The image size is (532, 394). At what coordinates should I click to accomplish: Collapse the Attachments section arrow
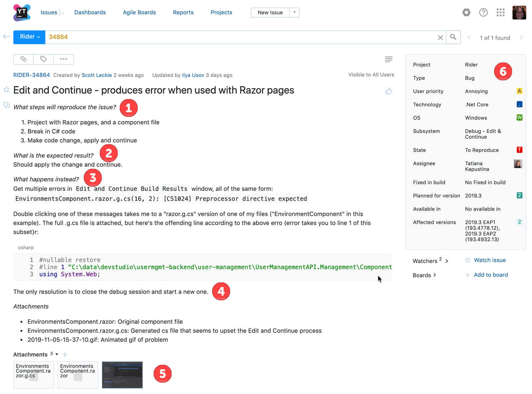[57, 354]
